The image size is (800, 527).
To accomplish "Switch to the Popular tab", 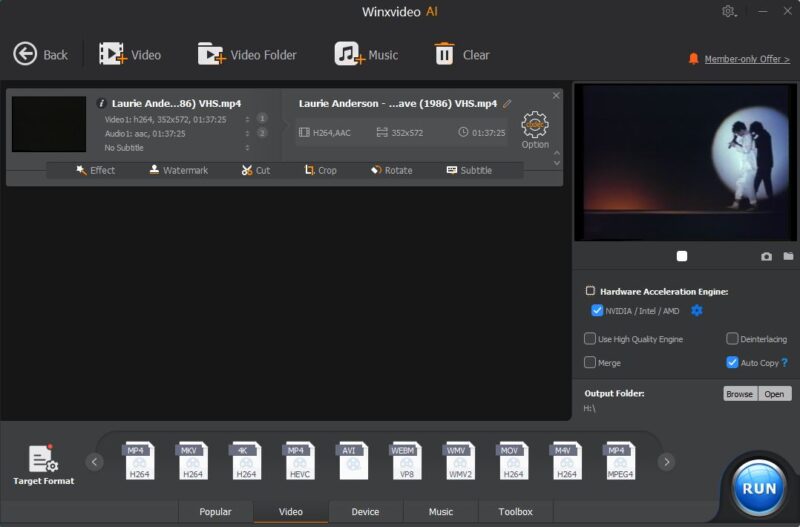I will 215,512.
